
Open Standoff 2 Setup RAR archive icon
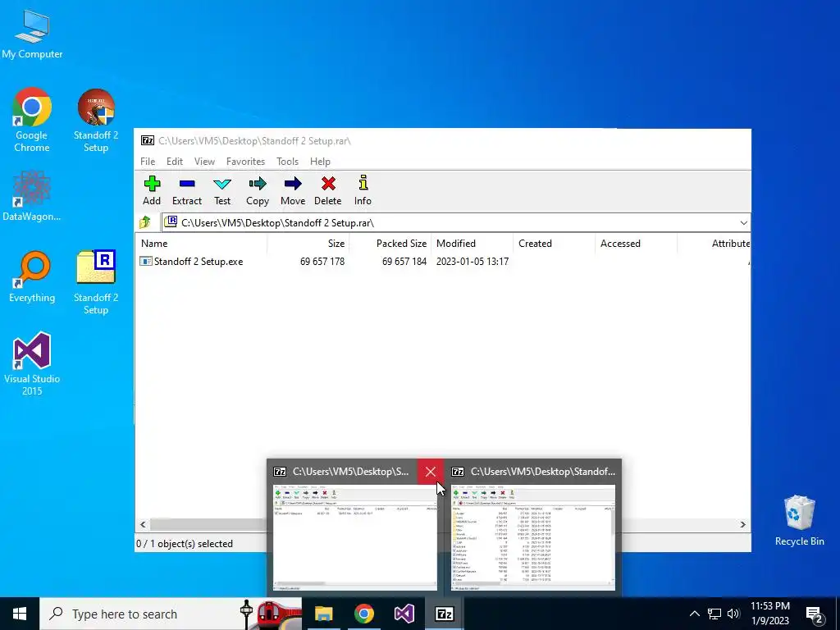pyautogui.click(x=96, y=282)
